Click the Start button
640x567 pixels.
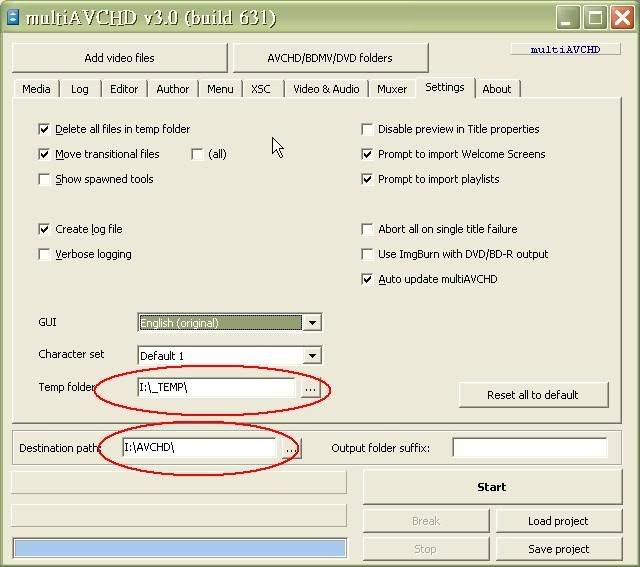[492, 487]
